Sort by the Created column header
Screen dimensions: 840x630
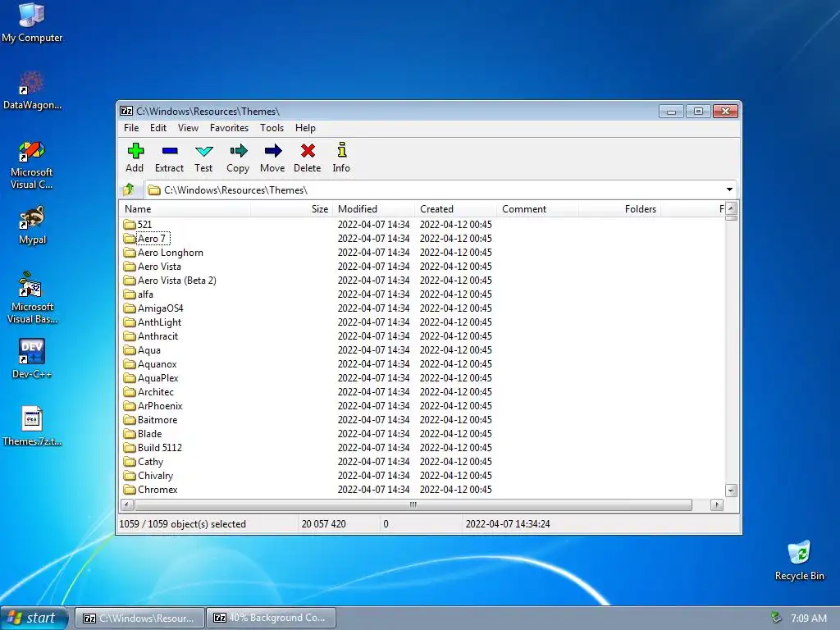(x=455, y=209)
